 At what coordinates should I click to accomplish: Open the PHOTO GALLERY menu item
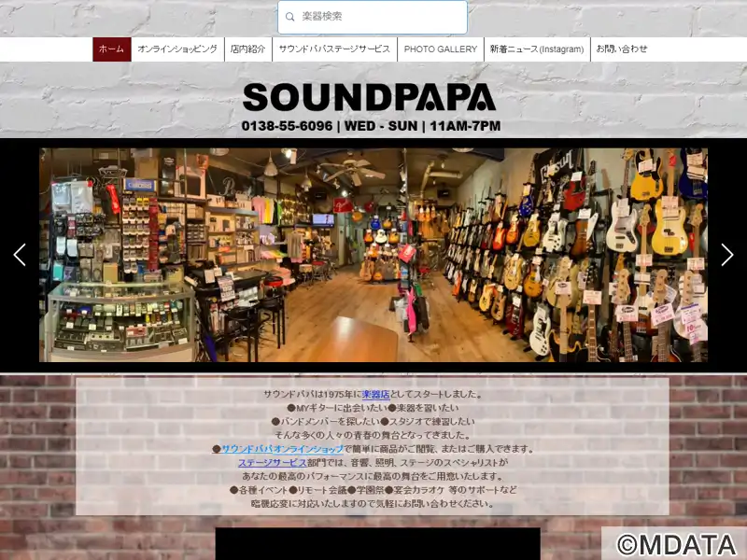point(440,49)
